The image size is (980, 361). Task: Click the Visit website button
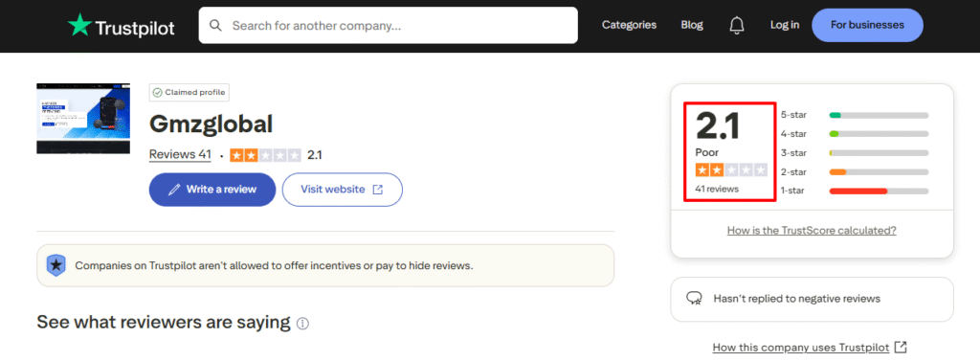(343, 190)
